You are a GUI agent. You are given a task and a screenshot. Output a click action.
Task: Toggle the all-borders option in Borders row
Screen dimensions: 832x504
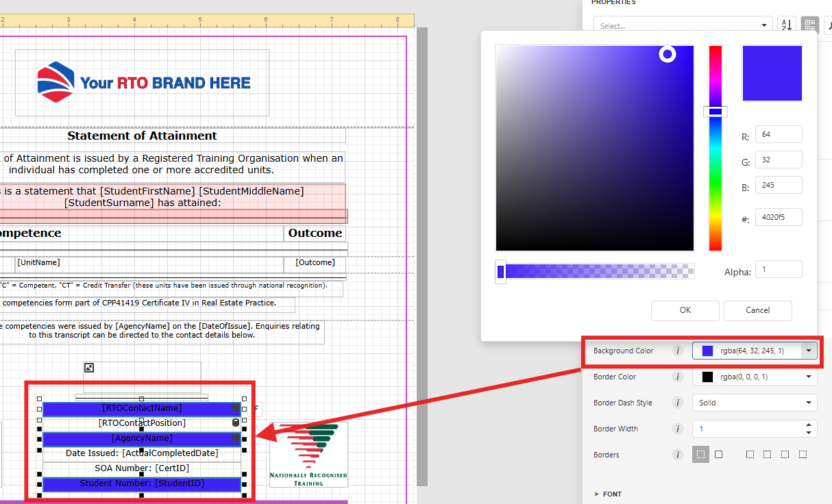click(x=718, y=455)
